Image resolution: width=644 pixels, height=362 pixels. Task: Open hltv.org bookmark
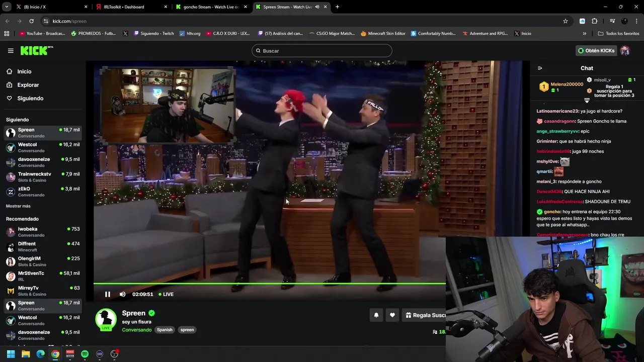[x=190, y=34]
